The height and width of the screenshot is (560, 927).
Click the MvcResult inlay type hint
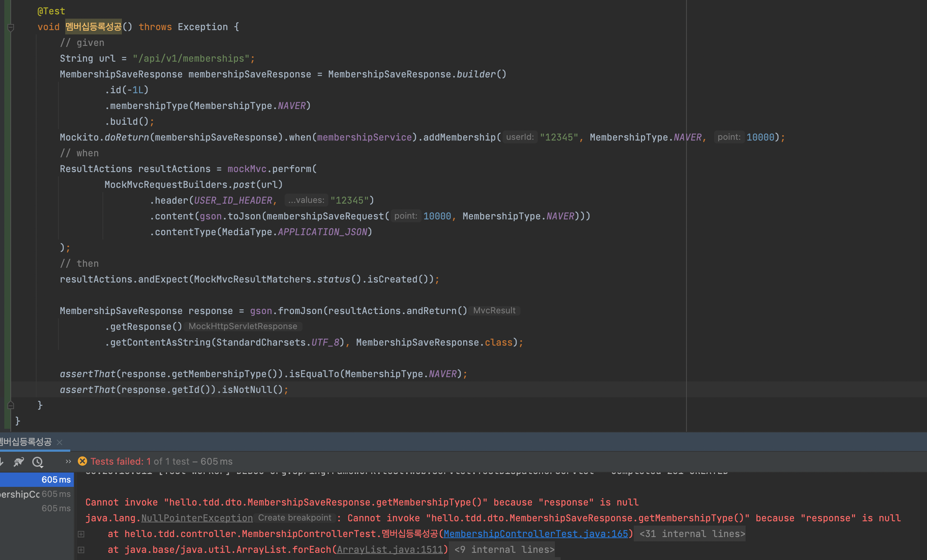[x=494, y=310]
